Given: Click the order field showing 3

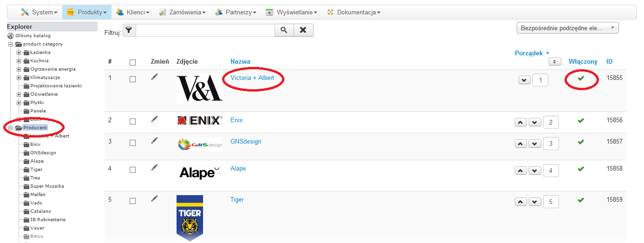Looking at the screenshot, I should [551, 144].
